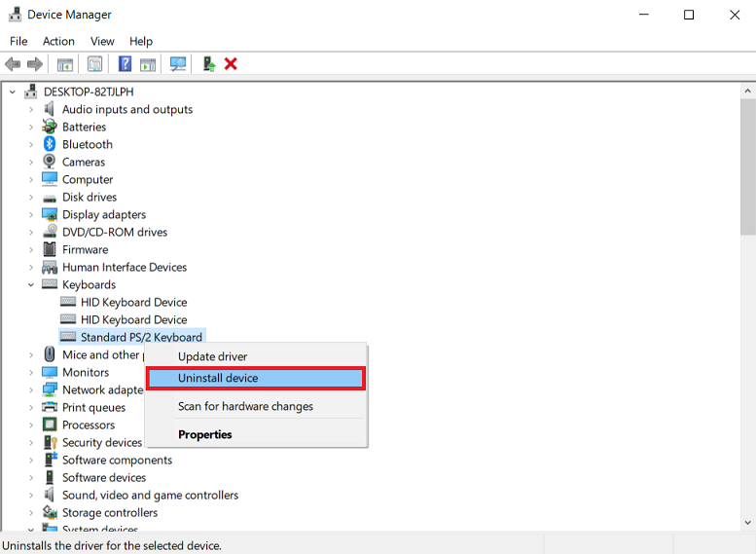Click the Print queues printer icon

click(x=50, y=407)
